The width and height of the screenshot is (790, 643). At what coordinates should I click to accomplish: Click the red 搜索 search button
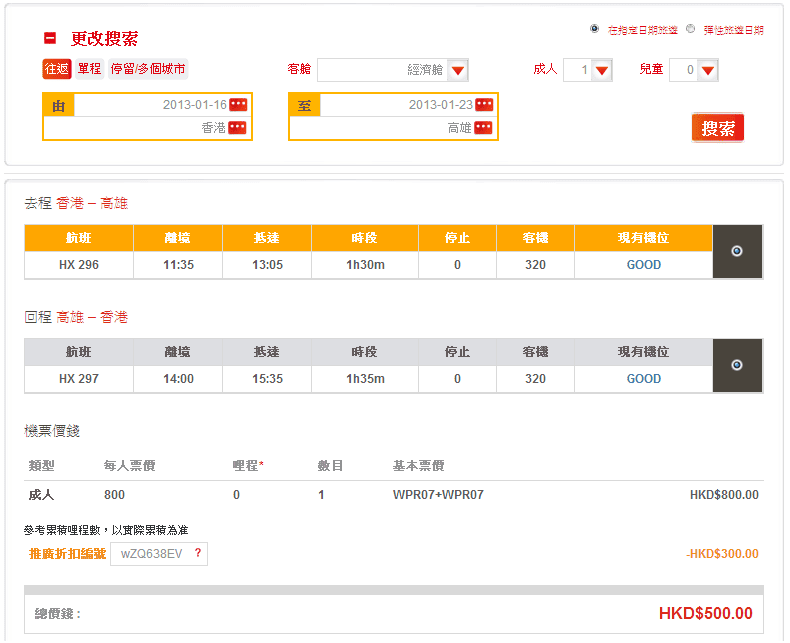pyautogui.click(x=717, y=128)
